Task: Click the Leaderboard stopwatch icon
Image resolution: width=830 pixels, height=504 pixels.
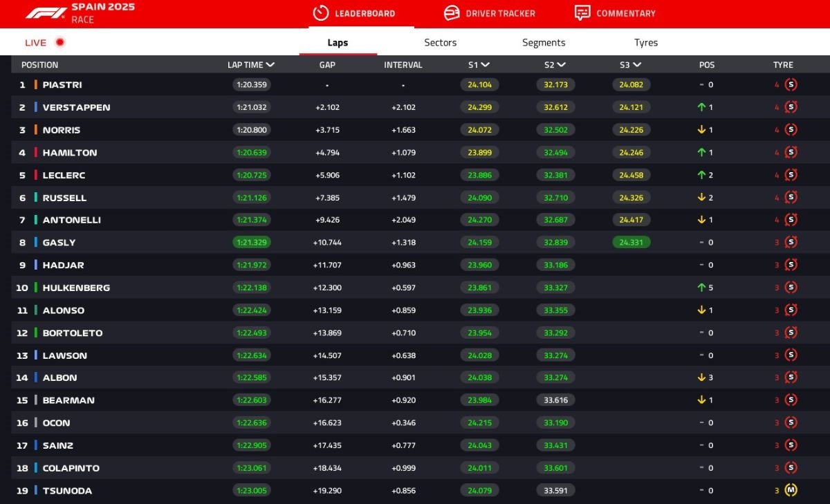Action: [x=320, y=13]
